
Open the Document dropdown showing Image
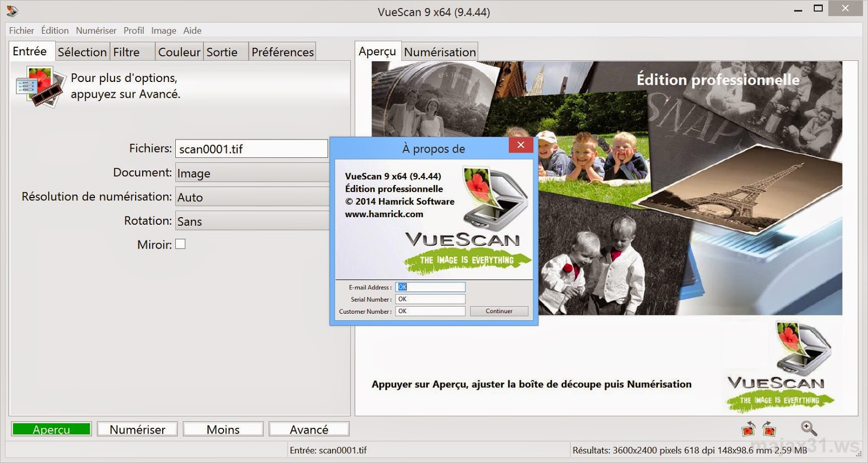252,173
